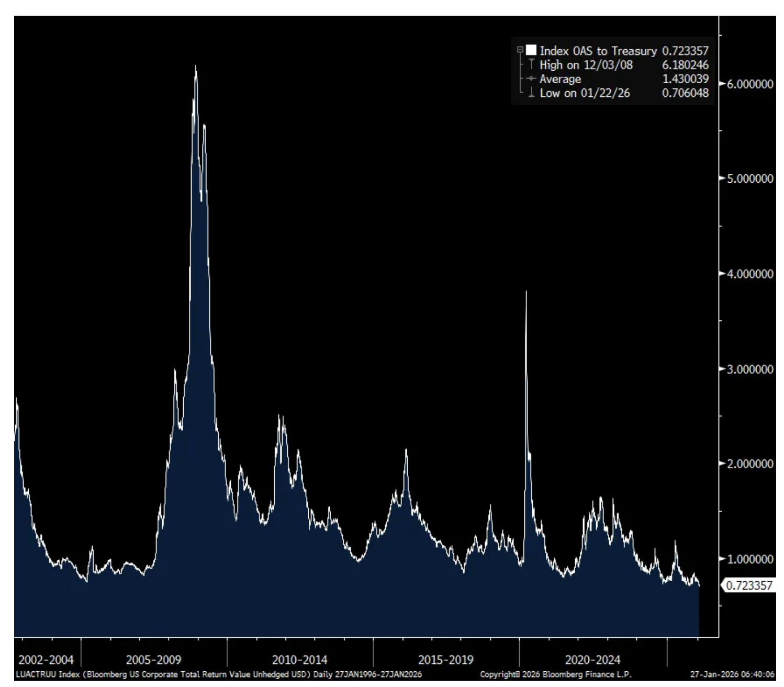Click the white Index OAS series color swatch
This screenshot has width=784, height=687.
pyautogui.click(x=531, y=50)
